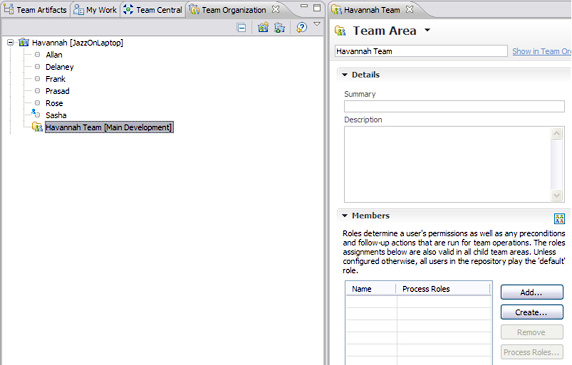Click the Havannah Team name field
Image resolution: width=572 pixels, height=365 pixels.
[421, 51]
